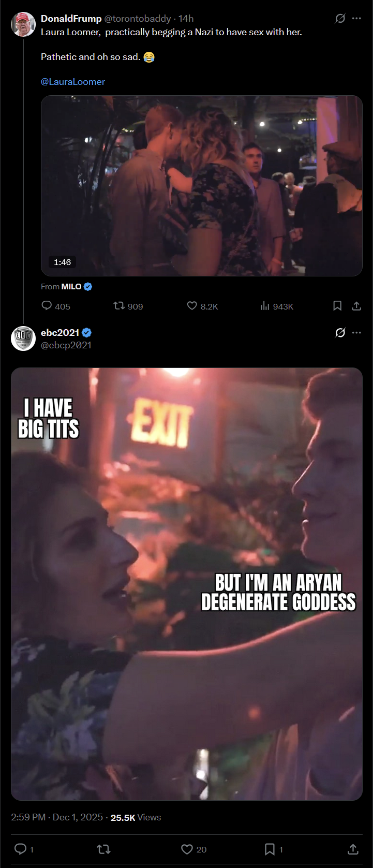Repost the ebc2021 post
Viewport: 373px width, 868px height.
coord(103,849)
